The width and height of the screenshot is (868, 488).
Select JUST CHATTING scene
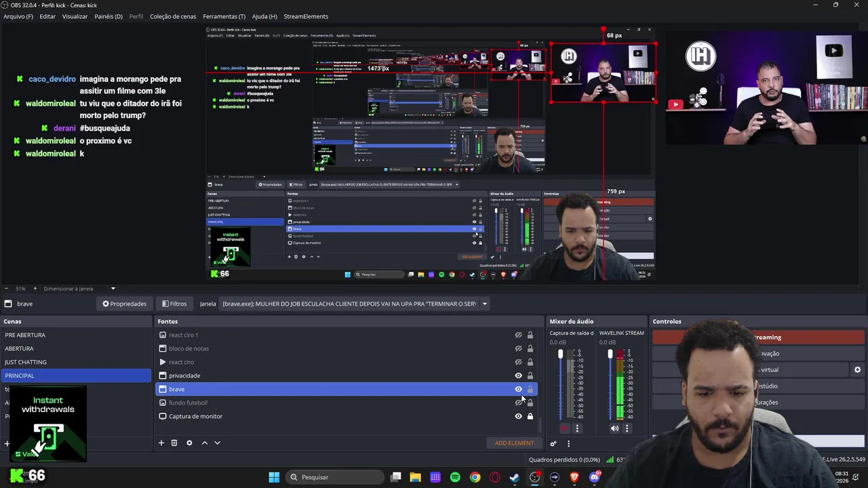coord(76,362)
